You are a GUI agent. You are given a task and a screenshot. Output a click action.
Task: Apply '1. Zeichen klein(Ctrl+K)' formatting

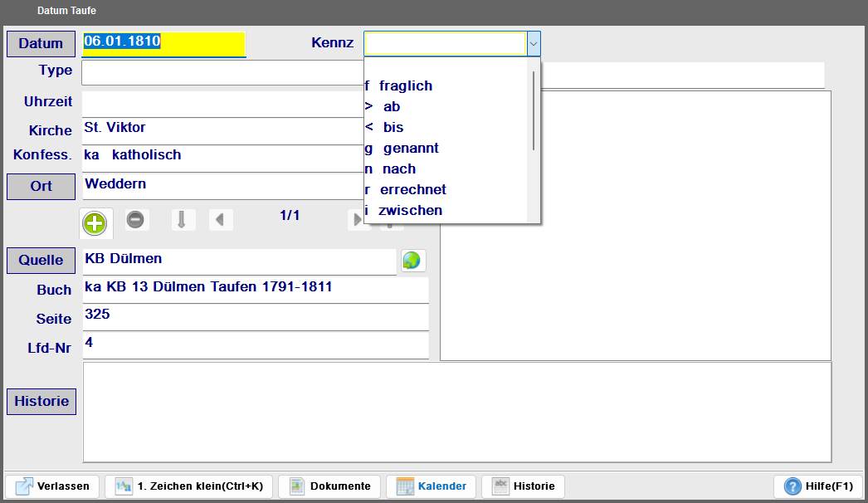click(188, 486)
